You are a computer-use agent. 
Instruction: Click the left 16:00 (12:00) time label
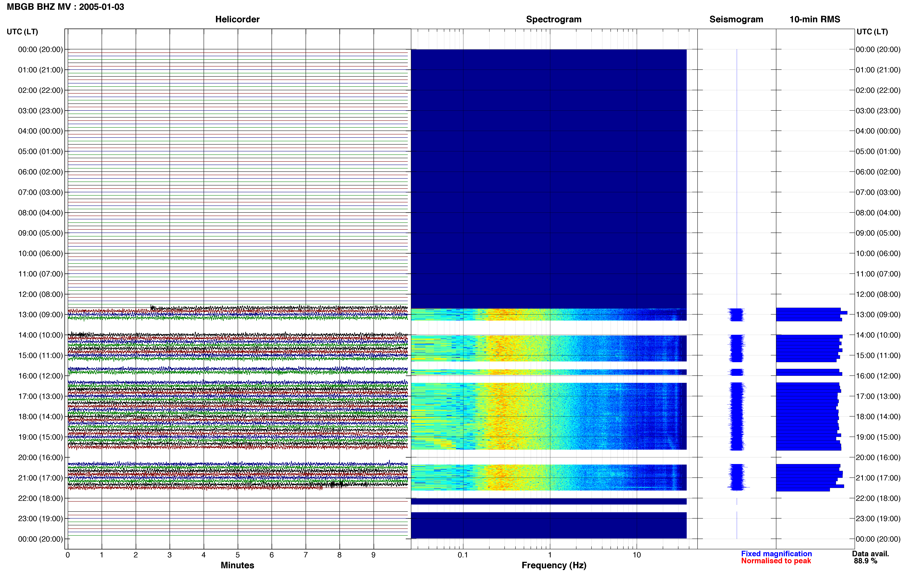point(41,376)
